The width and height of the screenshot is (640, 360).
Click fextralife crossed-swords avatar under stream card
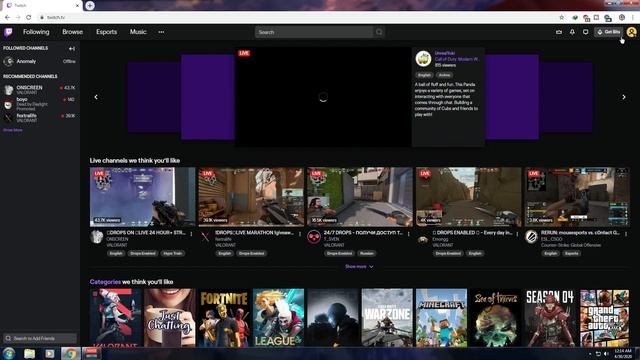pyautogui.click(x=205, y=237)
